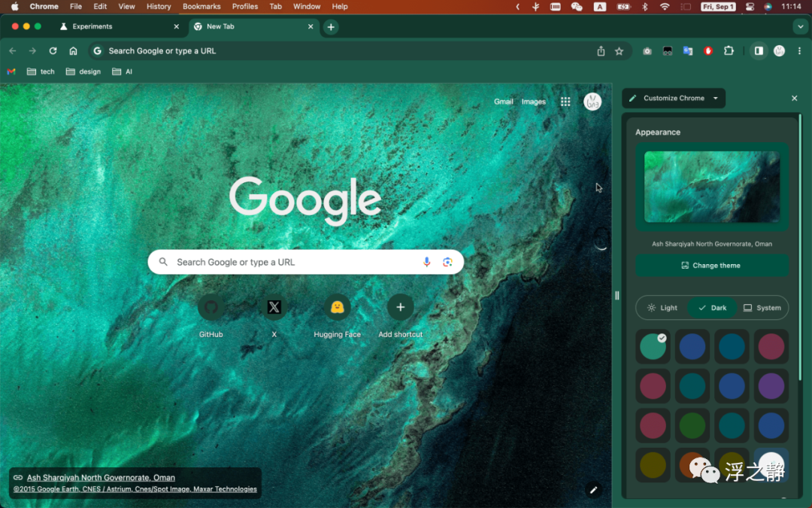Open the Google apps grid
812x508 pixels.
pos(565,102)
